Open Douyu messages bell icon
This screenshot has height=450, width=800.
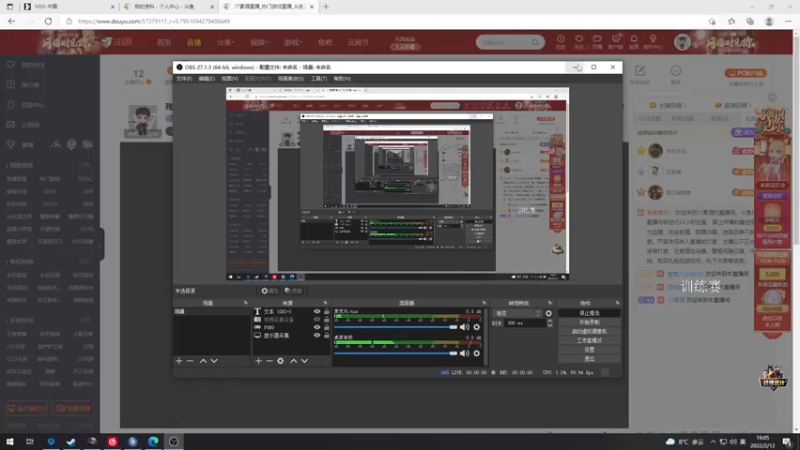click(634, 39)
